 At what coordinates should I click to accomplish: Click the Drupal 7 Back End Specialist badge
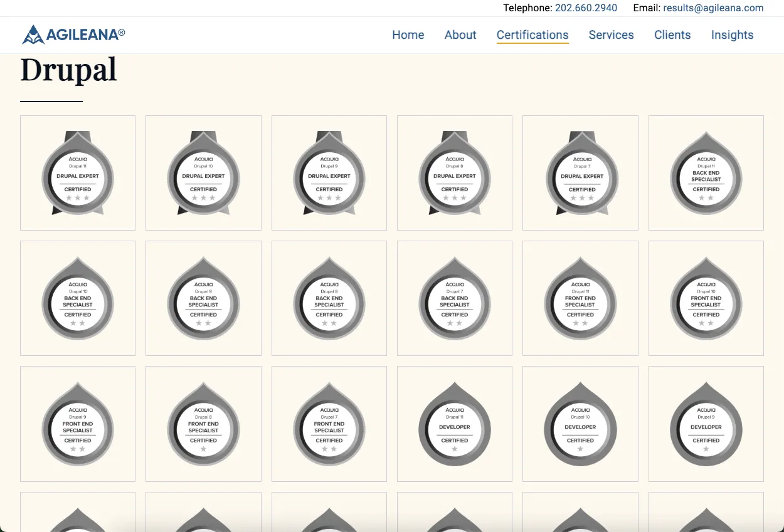click(x=454, y=298)
